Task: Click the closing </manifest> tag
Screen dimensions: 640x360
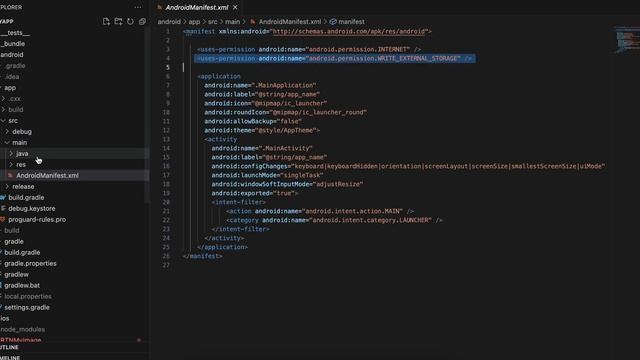Action: click(x=203, y=256)
